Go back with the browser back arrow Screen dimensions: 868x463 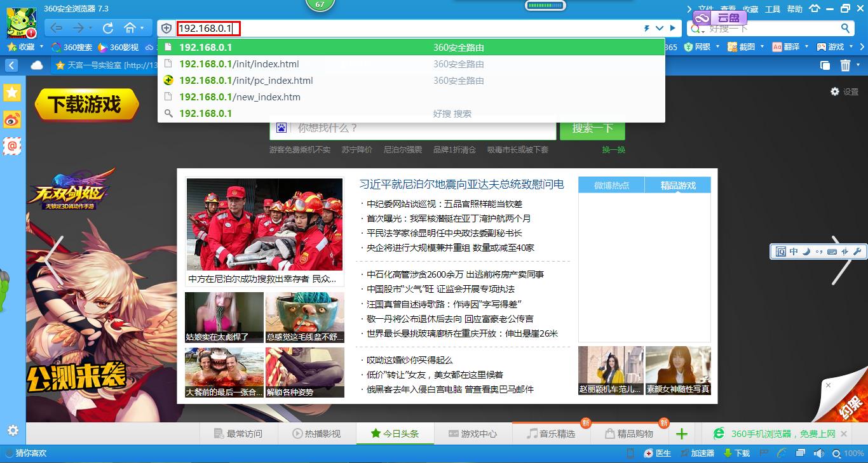pos(56,28)
